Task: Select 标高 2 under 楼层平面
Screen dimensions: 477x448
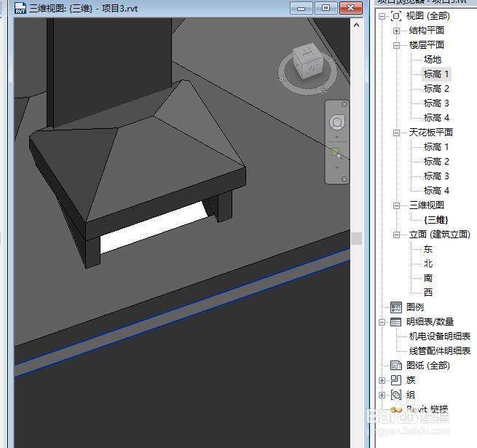Action: 436,89
